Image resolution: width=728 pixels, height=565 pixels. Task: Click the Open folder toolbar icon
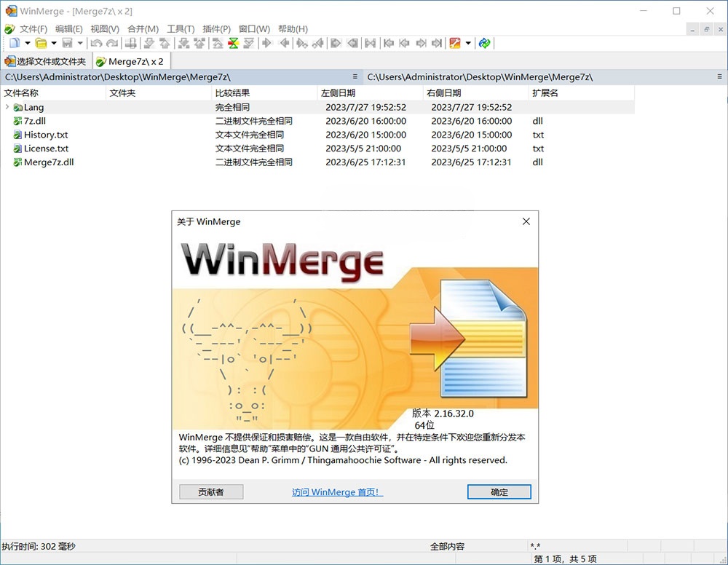tap(41, 43)
